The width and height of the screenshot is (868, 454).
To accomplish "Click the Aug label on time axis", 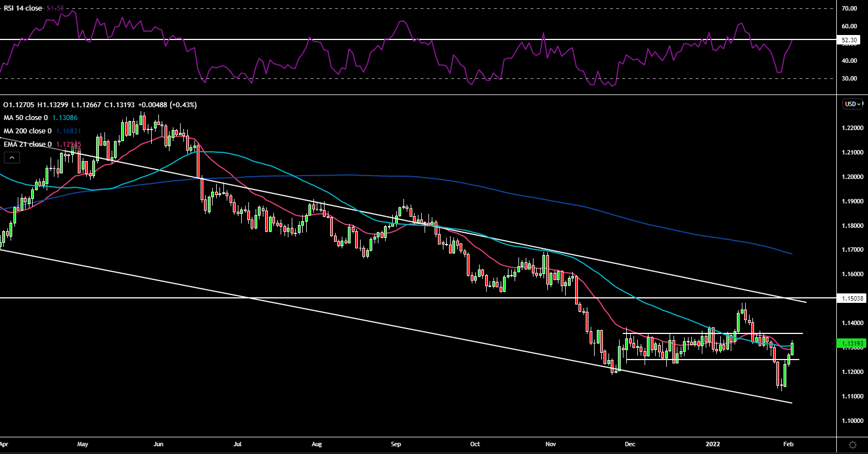I will [317, 445].
